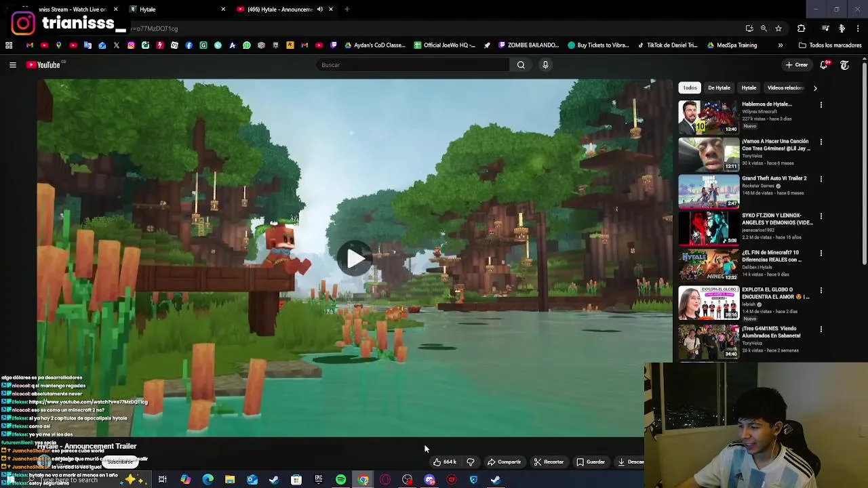
Task: Open the Gmail bookmark icon
Action: pos(30,45)
